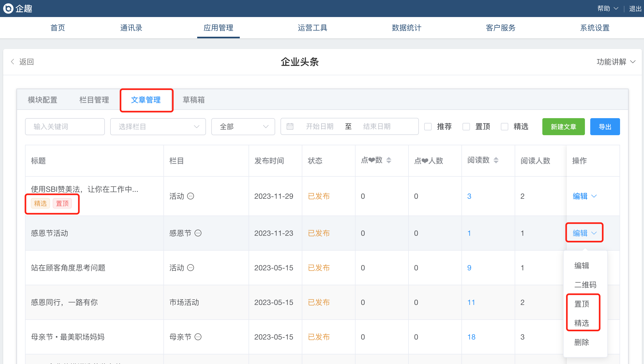This screenshot has height=364, width=644.
Task: Check the 置顶 filter checkbox
Action: pyautogui.click(x=466, y=127)
